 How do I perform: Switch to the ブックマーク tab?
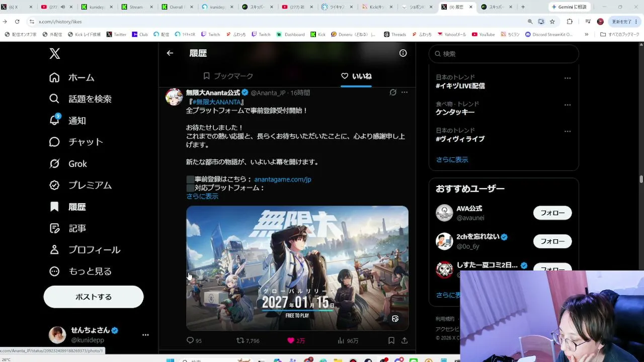228,76
